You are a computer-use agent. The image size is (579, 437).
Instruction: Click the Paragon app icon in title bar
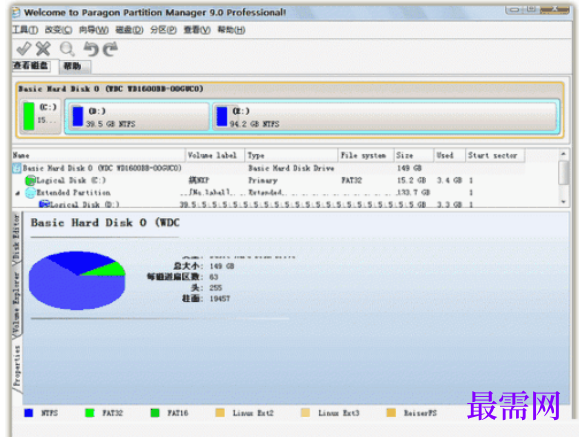[x=16, y=12]
